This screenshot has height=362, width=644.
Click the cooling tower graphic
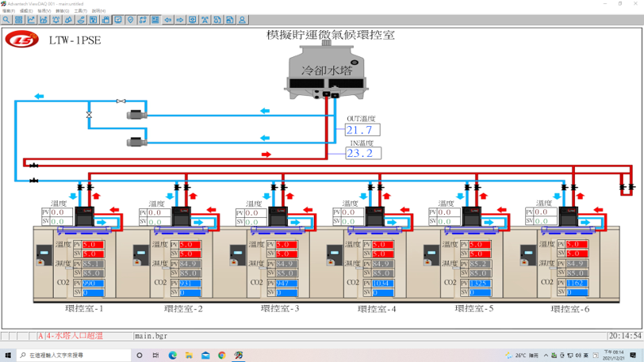pyautogui.click(x=326, y=70)
